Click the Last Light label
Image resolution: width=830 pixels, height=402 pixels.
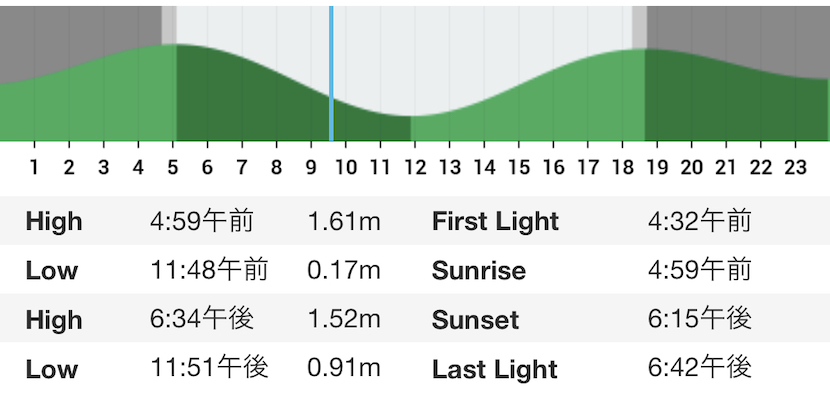pyautogui.click(x=495, y=369)
